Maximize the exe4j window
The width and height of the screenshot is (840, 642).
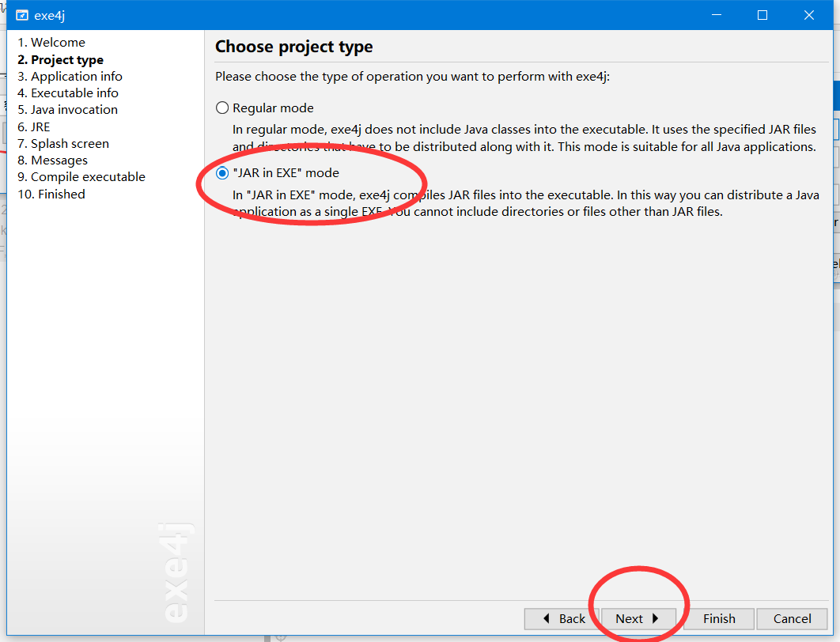click(x=762, y=15)
